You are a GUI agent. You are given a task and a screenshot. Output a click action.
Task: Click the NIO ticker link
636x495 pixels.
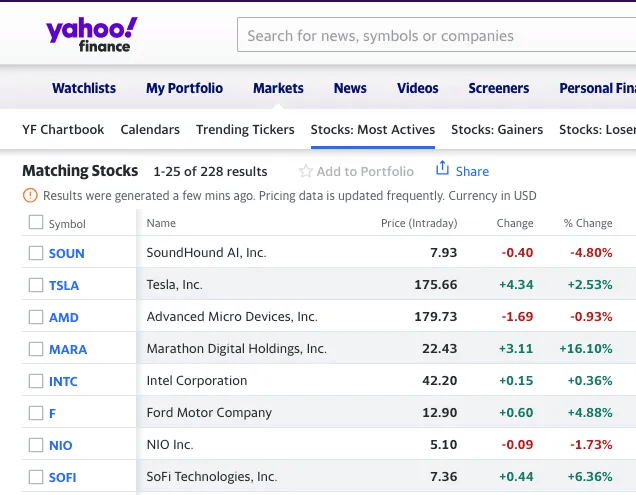61,445
